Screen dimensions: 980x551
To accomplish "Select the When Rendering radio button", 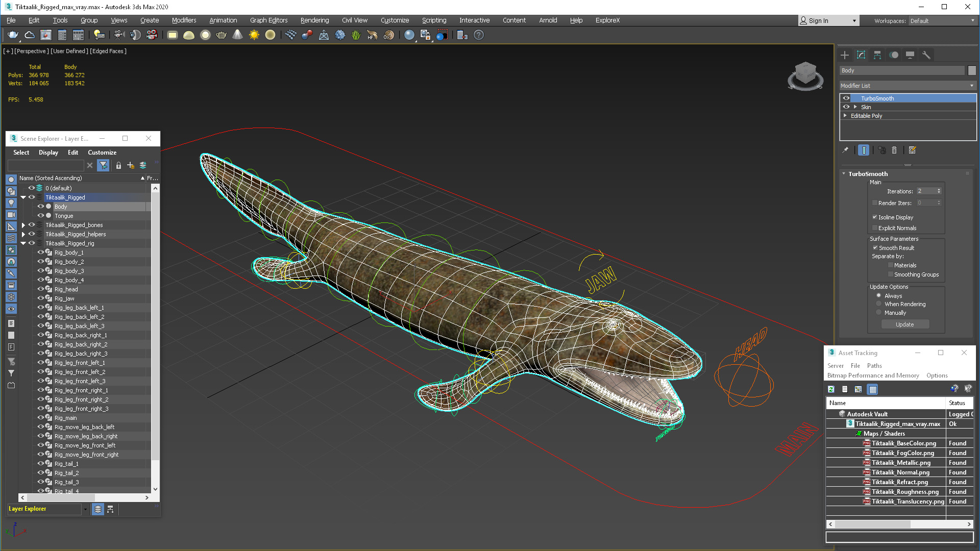I will [878, 304].
